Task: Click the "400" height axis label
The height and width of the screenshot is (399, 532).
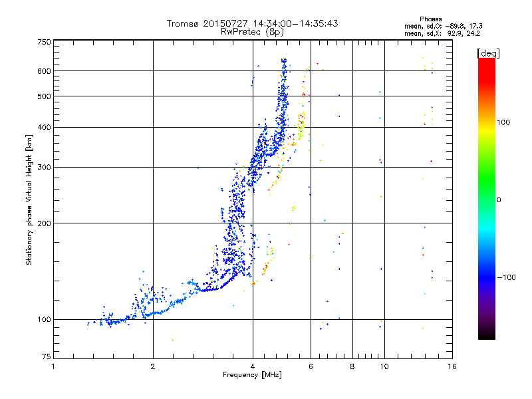Action: (x=44, y=127)
